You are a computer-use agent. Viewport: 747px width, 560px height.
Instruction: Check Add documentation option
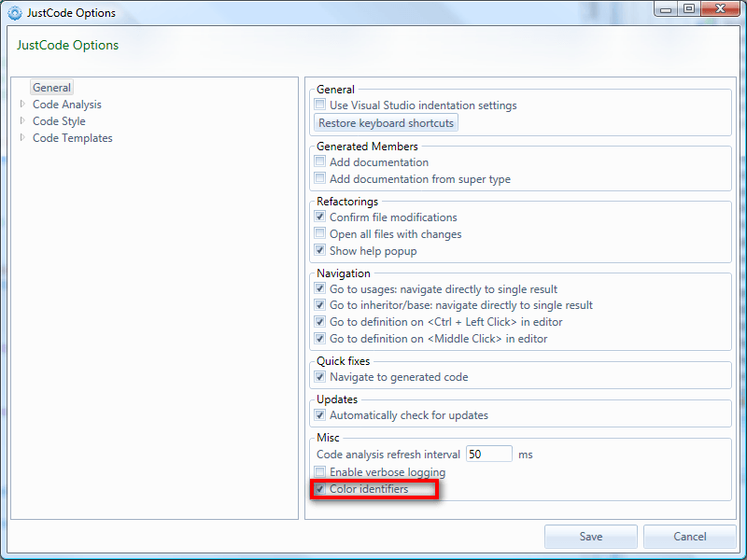coord(319,161)
